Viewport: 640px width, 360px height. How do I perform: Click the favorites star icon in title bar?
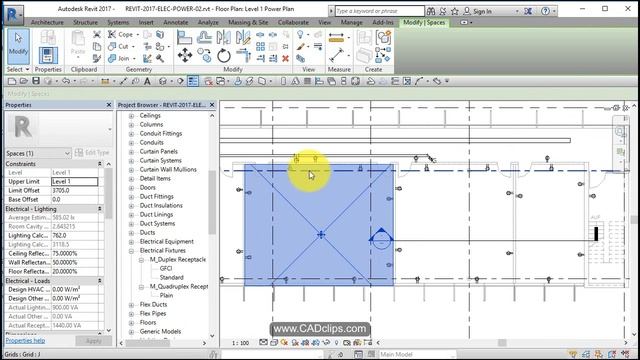point(455,11)
